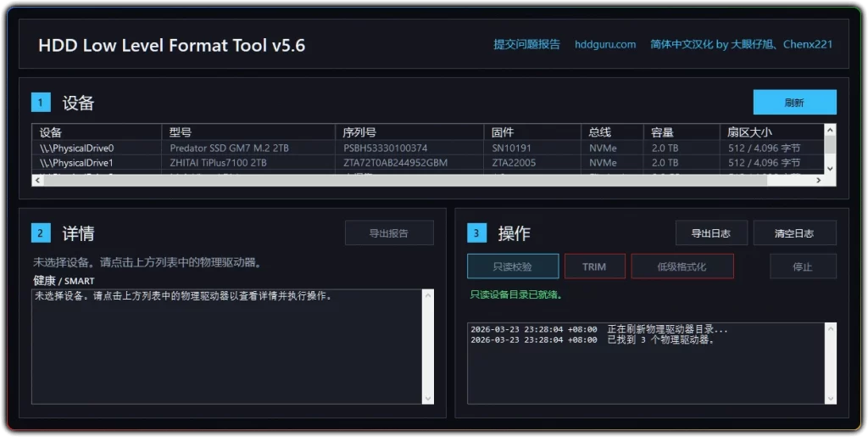868x437 pixels.
Task: Click the 总线 column header
Action: 612,132
